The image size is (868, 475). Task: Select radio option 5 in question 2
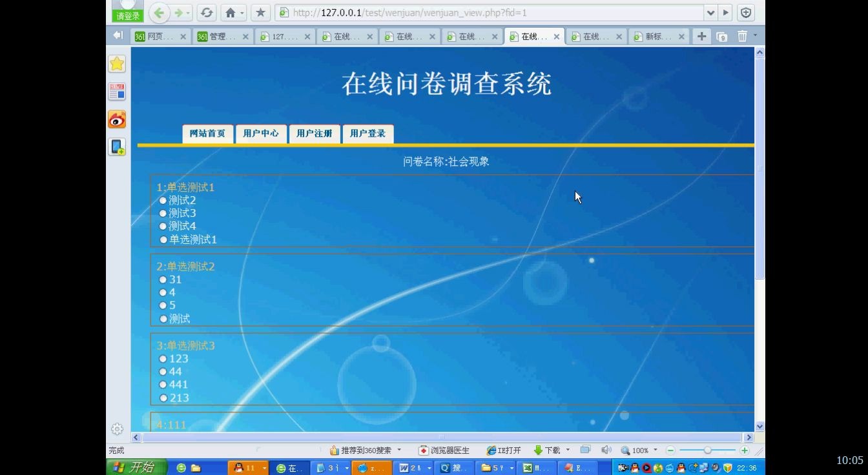(x=163, y=305)
